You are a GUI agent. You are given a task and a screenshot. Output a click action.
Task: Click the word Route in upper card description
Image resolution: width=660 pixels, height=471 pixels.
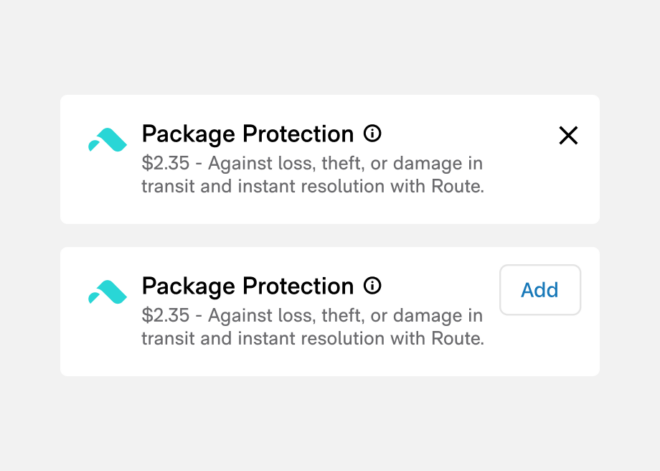click(x=458, y=186)
